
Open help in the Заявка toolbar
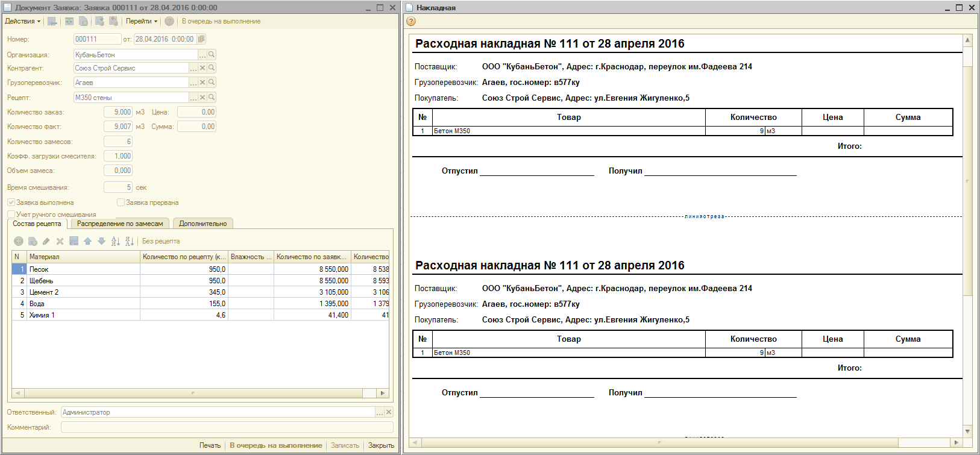point(169,21)
